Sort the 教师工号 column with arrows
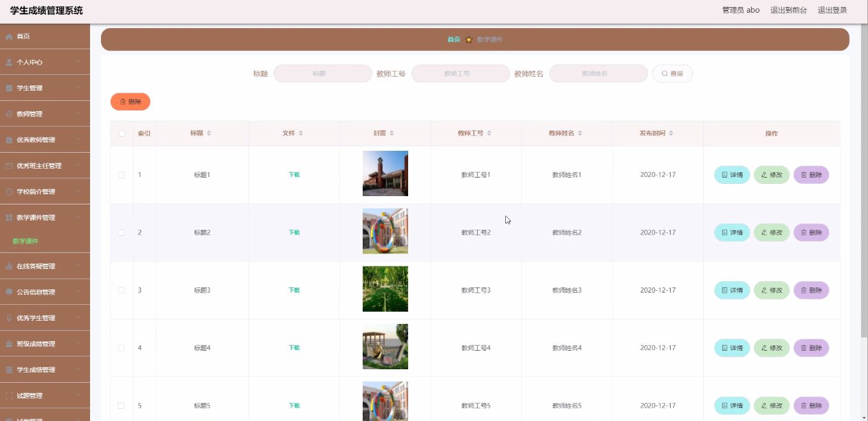 (489, 134)
